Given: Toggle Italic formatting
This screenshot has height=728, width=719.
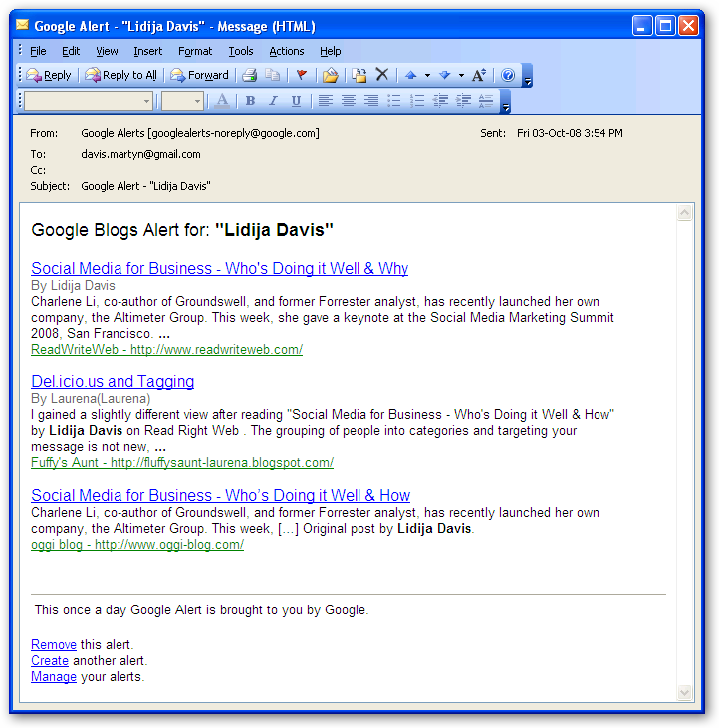Looking at the screenshot, I should pyautogui.click(x=274, y=101).
